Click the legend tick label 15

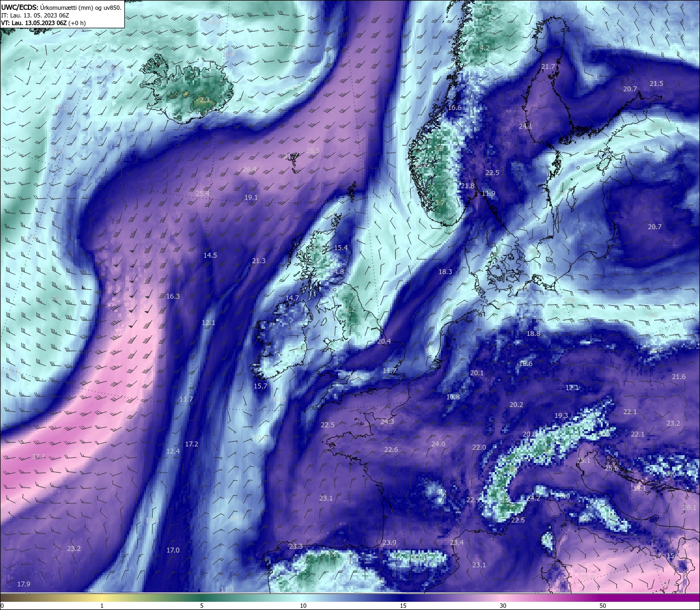coord(403,606)
